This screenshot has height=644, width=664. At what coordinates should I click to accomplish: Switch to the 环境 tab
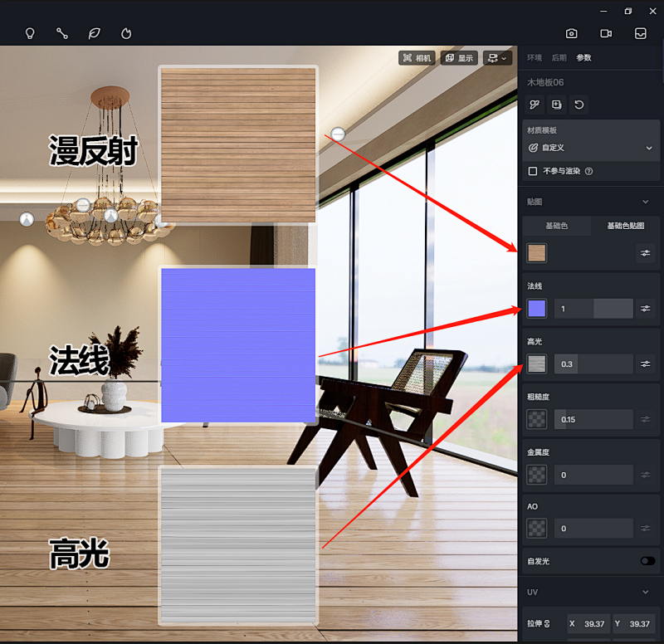535,58
